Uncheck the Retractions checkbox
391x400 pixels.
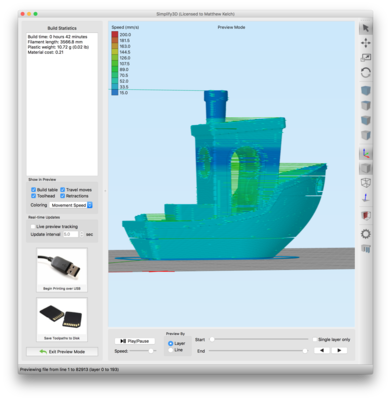click(x=62, y=196)
